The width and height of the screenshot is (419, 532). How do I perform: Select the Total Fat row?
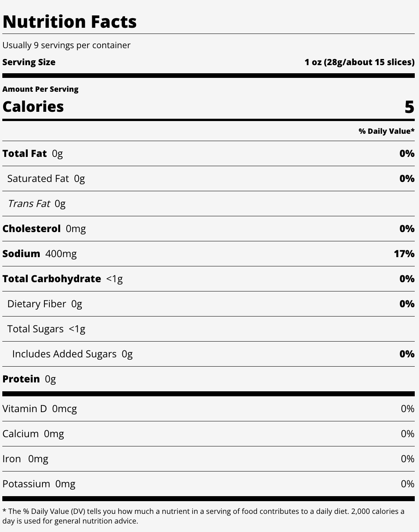tap(208, 153)
